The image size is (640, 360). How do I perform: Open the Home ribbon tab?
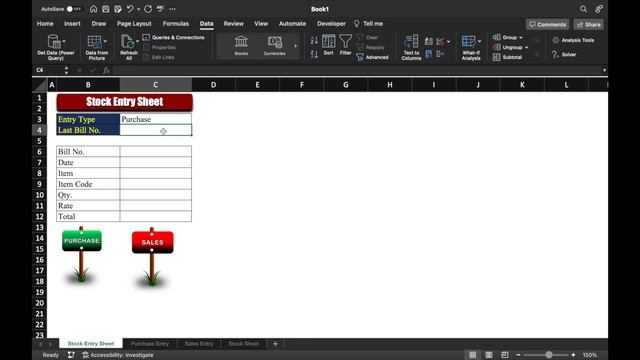tap(45, 24)
